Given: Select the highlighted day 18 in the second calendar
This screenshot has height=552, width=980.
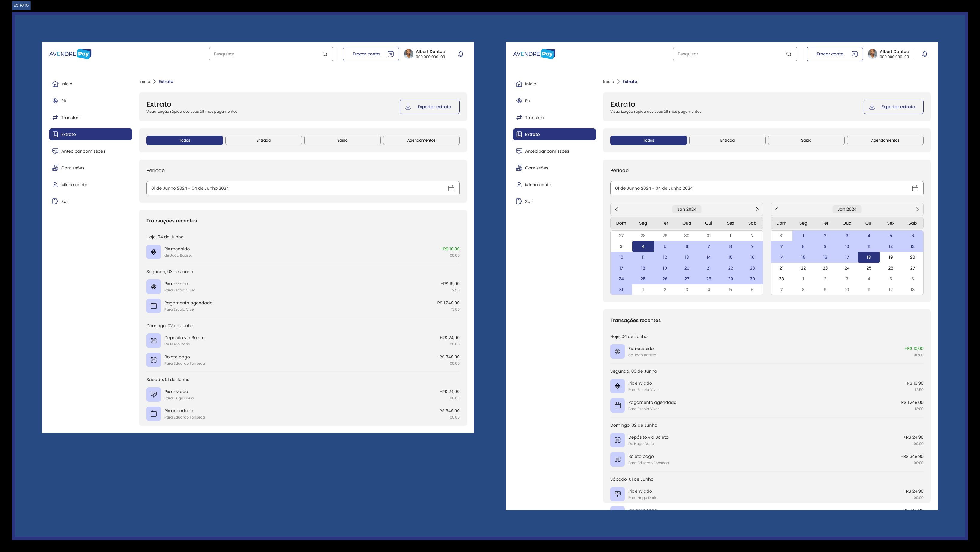Looking at the screenshot, I should coord(869,257).
